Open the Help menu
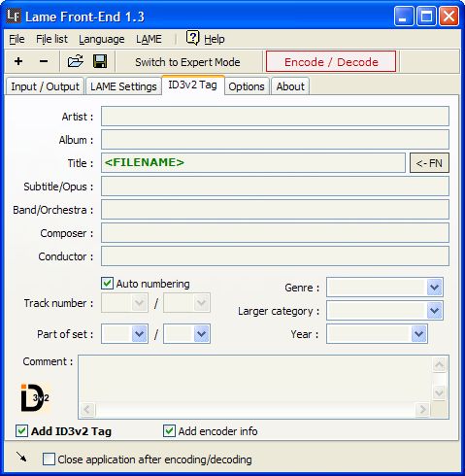The width and height of the screenshot is (465, 476). [x=215, y=39]
